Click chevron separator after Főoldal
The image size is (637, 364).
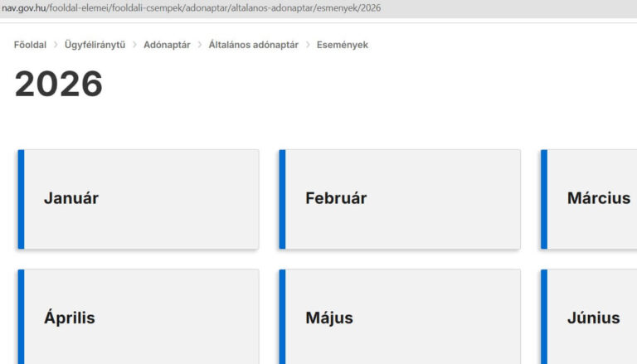pos(56,45)
